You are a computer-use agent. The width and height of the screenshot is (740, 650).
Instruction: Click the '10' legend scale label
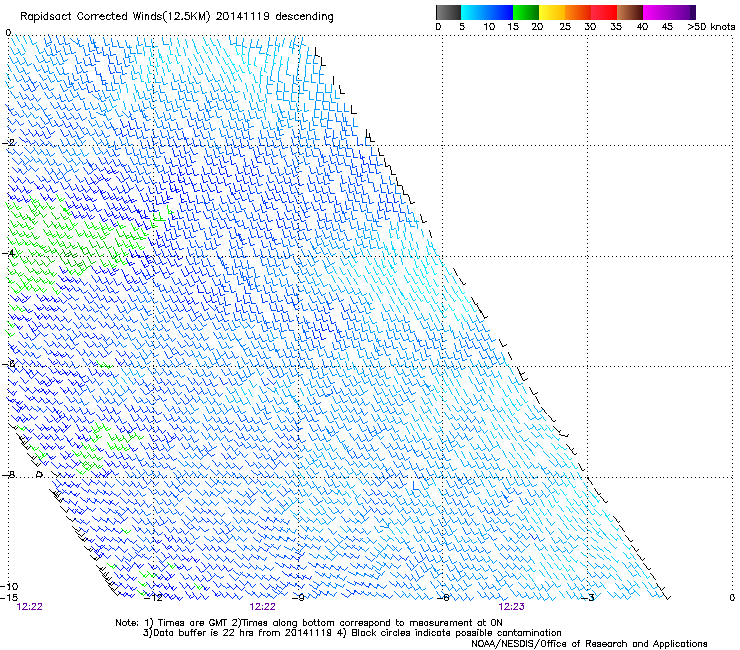pyautogui.click(x=489, y=27)
